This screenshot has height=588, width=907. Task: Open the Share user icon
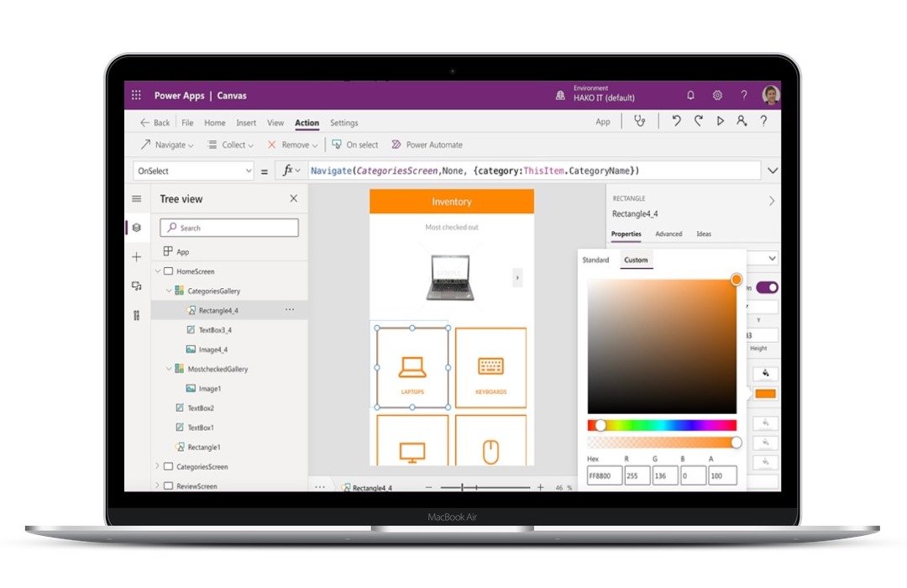(x=742, y=121)
